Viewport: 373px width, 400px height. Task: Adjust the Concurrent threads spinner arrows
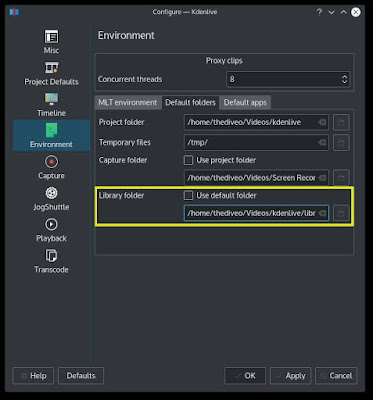click(x=344, y=79)
